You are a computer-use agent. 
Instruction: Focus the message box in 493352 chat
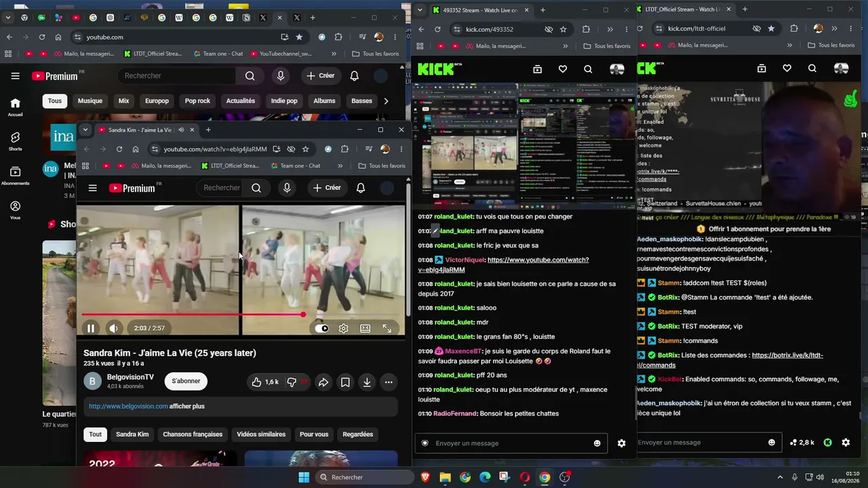pos(511,443)
